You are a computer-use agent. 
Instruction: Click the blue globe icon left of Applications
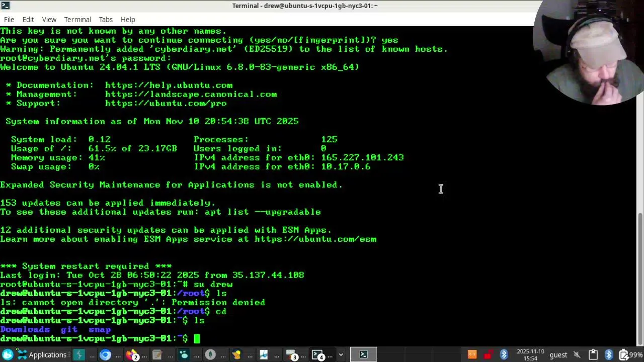pos(8,354)
